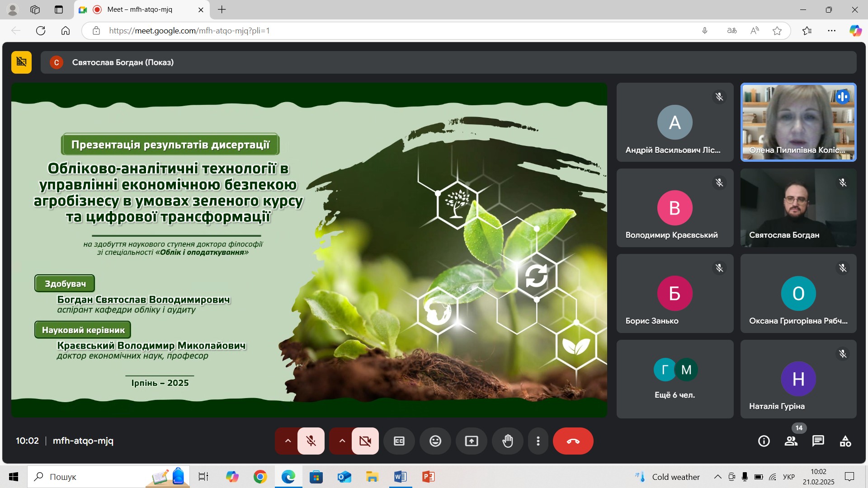Click the taskbar search box Пошук
868x488 pixels.
coord(108,477)
